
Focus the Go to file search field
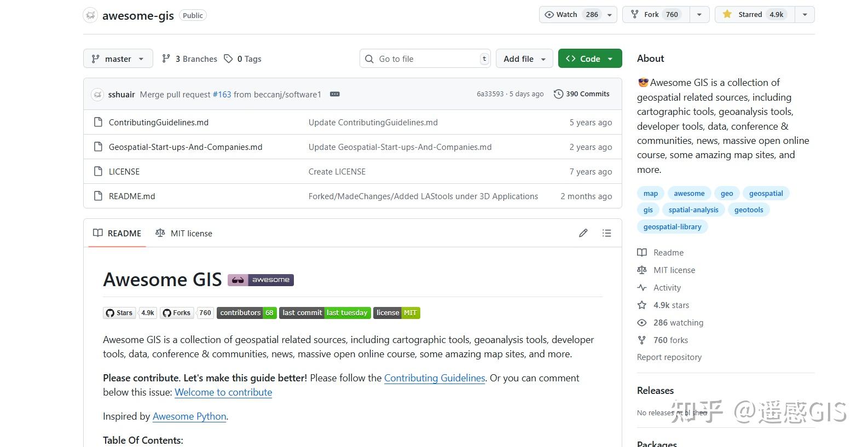click(425, 59)
